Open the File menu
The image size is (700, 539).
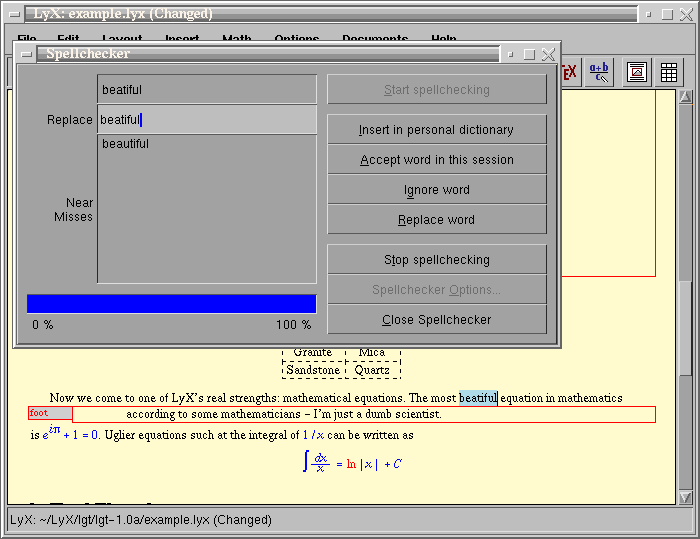[27, 38]
